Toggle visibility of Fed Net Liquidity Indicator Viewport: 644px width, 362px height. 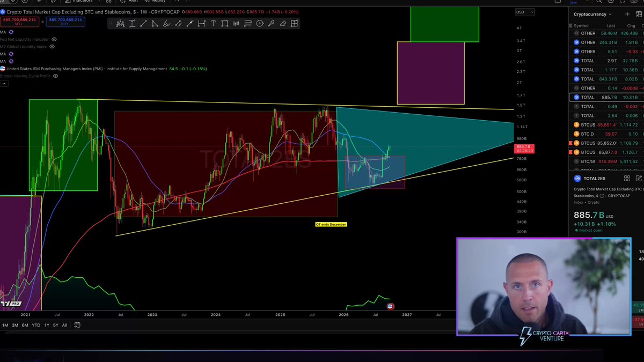[54, 40]
